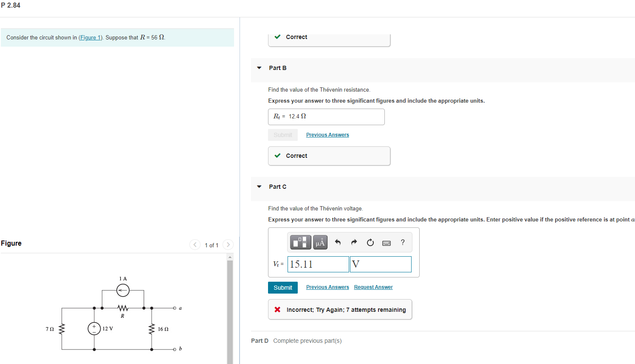Open Previous Answers for Part C

click(x=327, y=287)
